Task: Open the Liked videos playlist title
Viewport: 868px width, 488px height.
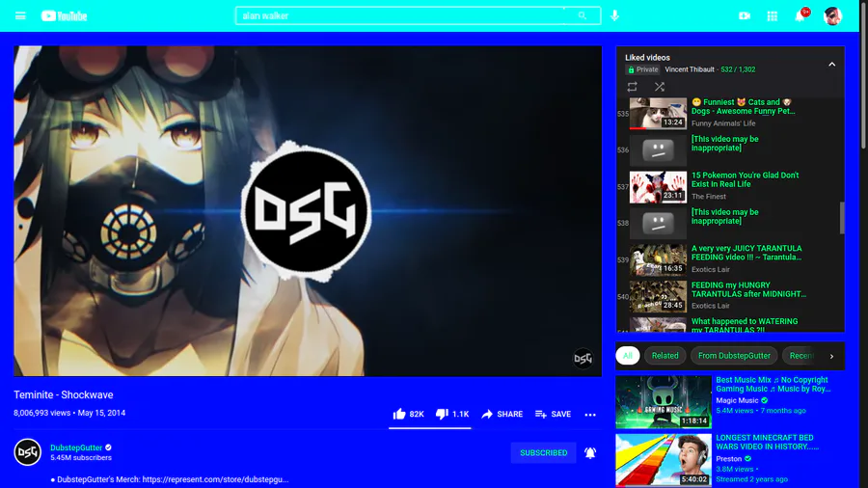Action: point(647,58)
